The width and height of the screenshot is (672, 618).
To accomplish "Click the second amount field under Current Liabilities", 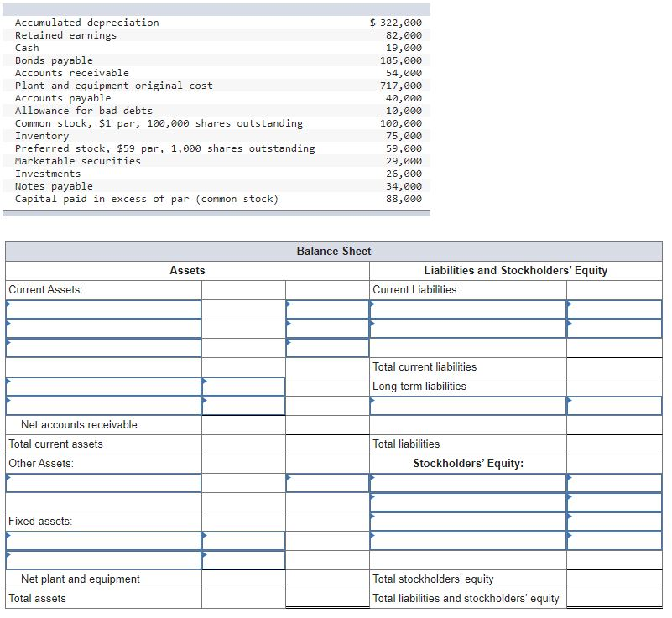I will 614,329.
